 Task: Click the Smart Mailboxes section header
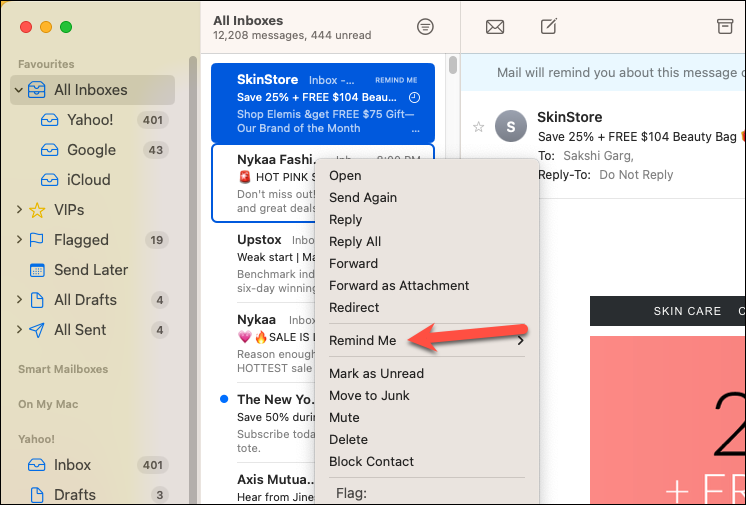pos(63,369)
